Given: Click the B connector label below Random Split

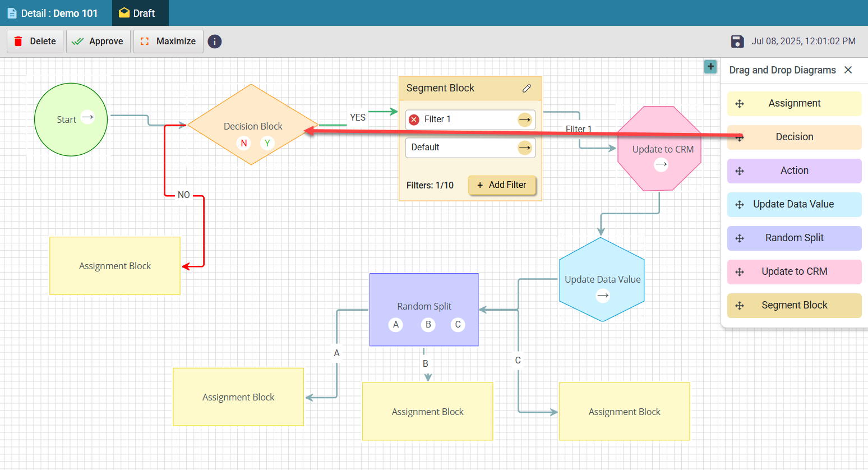Looking at the screenshot, I should pyautogui.click(x=426, y=364).
